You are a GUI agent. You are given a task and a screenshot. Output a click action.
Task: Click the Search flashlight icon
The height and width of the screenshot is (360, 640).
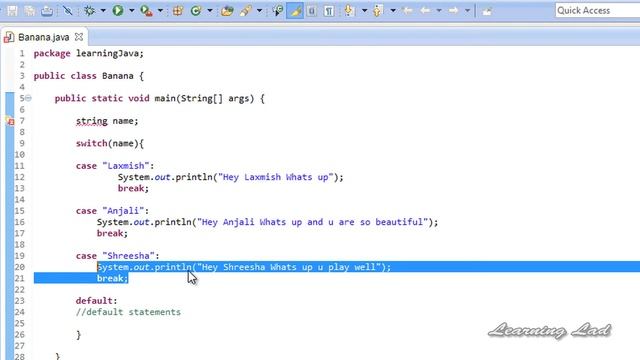pos(245,11)
